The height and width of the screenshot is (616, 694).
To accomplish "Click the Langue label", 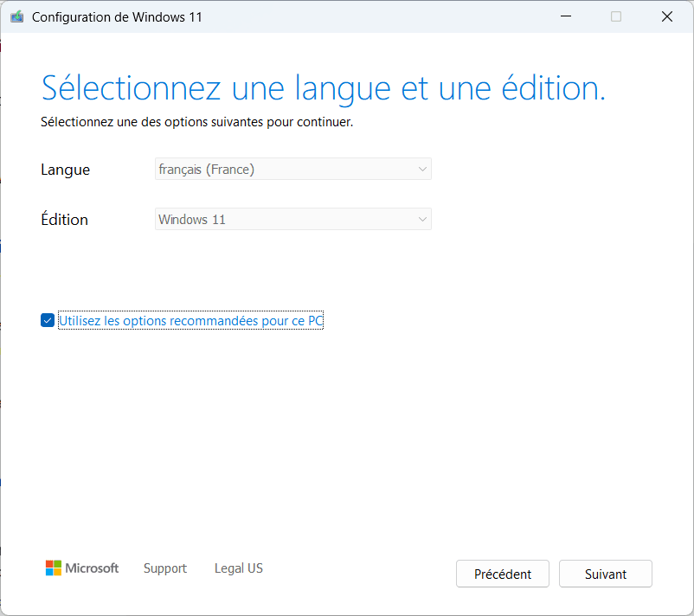I will point(66,170).
